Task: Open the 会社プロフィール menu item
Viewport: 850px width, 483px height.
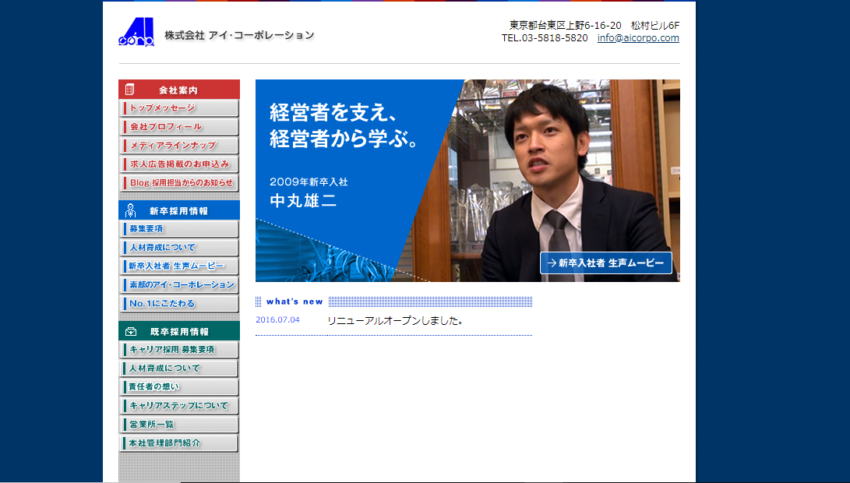Action: [178, 127]
